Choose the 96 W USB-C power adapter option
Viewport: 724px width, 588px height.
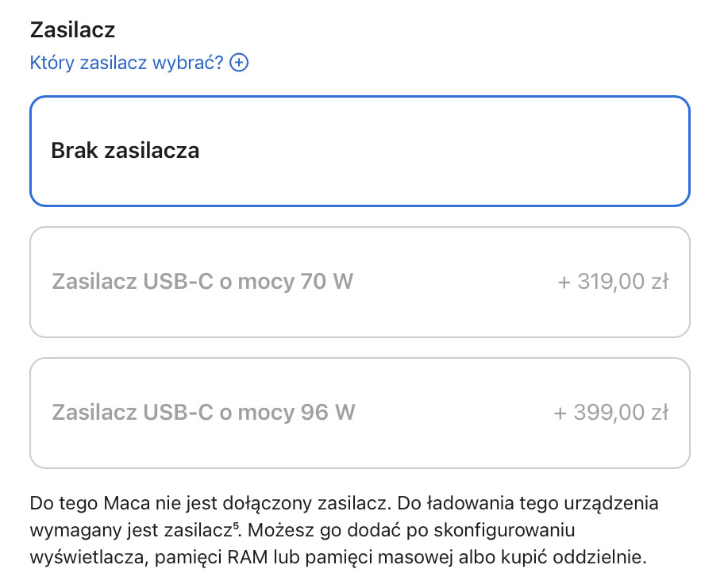coord(359,413)
